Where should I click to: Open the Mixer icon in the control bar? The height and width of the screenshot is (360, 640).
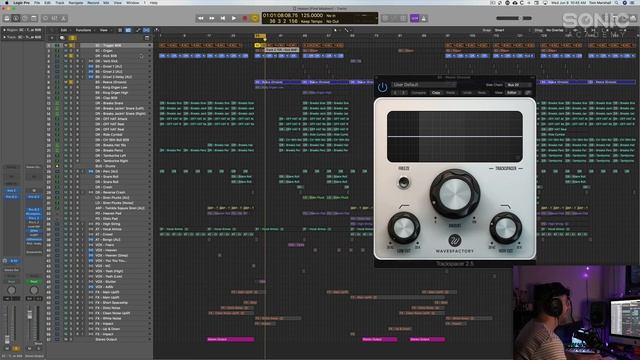pos(54,18)
